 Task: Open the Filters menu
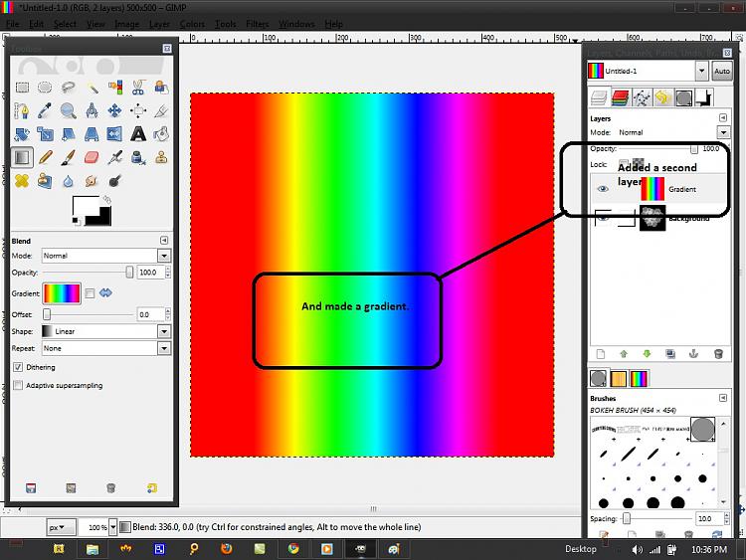pyautogui.click(x=258, y=24)
